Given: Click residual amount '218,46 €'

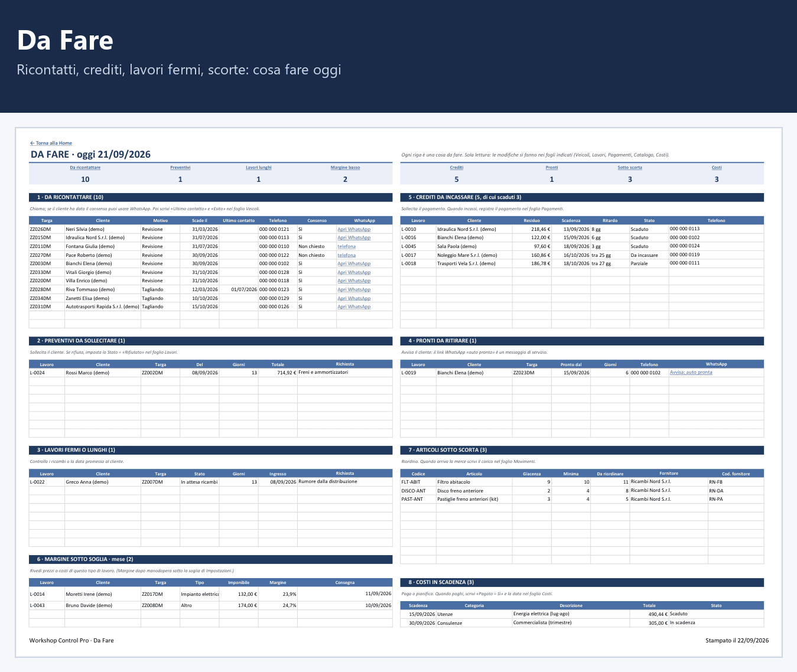Looking at the screenshot, I should coord(532,229).
